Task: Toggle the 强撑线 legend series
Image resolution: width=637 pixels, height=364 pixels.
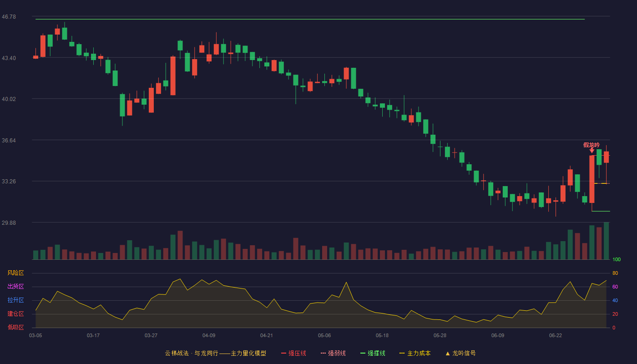Action: pos(373,353)
